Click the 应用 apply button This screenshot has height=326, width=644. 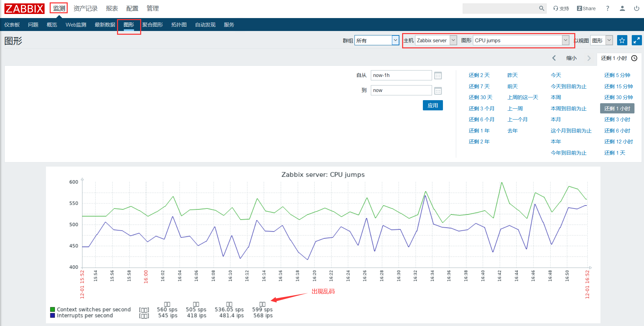(433, 105)
